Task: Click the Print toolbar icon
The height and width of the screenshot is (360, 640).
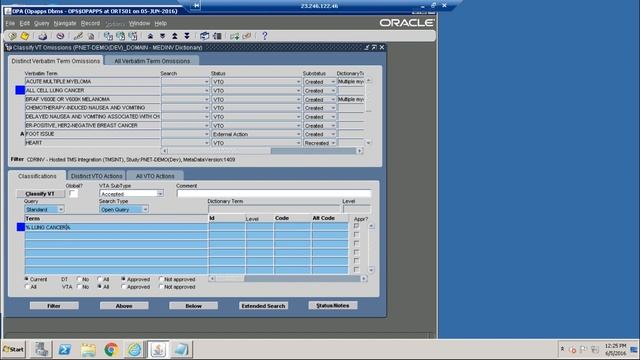Action: click(42, 36)
